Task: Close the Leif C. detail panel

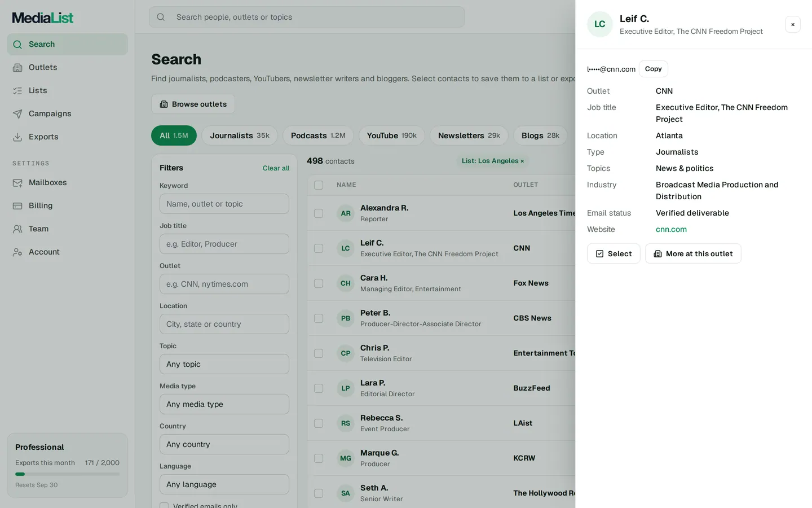Action: (x=793, y=24)
